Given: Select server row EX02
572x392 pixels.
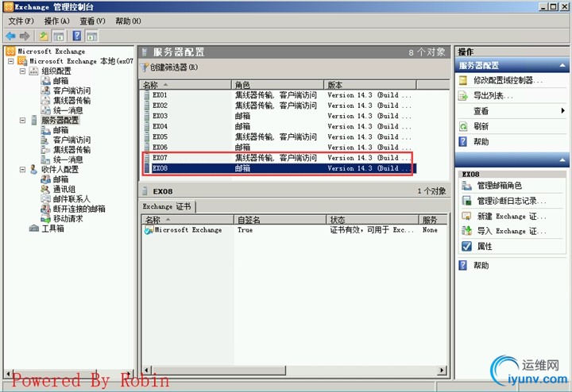Looking at the screenshot, I should tap(278, 106).
